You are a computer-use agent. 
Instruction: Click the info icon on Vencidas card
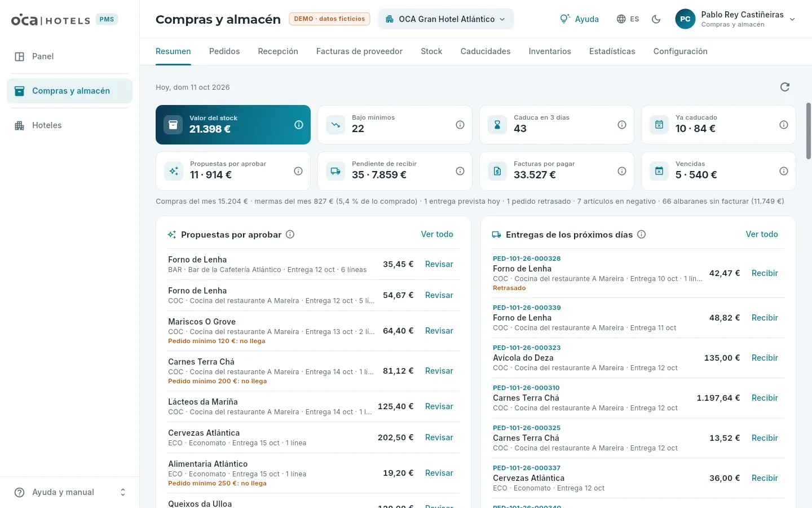[784, 171]
